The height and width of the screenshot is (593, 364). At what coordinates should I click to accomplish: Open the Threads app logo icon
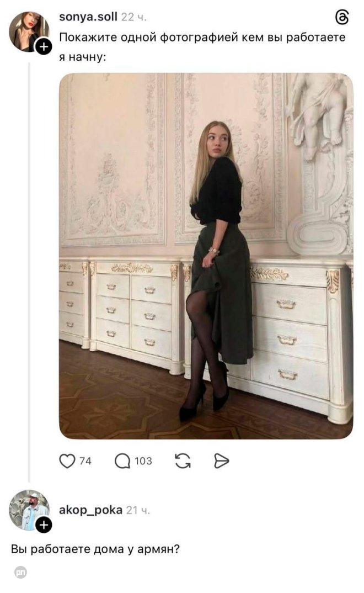pyautogui.click(x=342, y=16)
